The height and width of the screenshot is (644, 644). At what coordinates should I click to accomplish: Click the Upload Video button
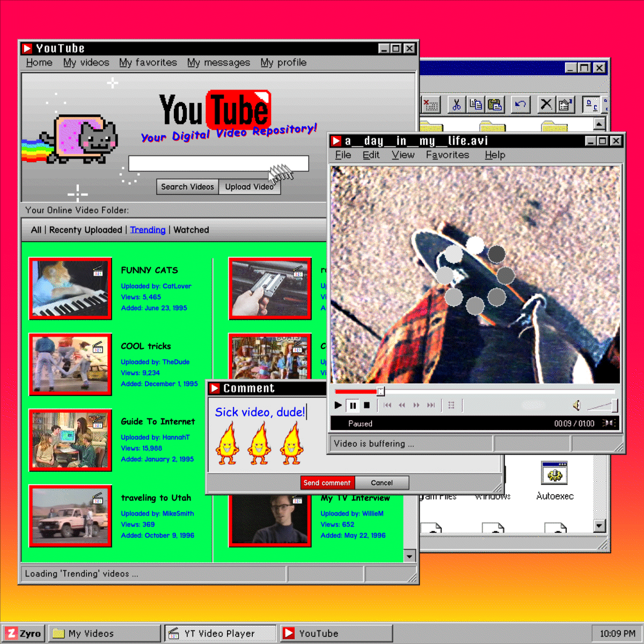tap(250, 187)
